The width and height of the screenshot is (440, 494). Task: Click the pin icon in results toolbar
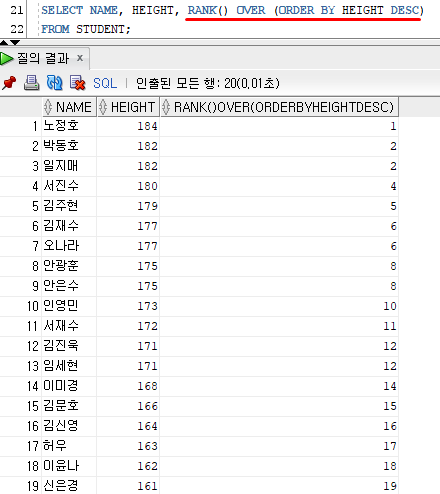pos(9,83)
